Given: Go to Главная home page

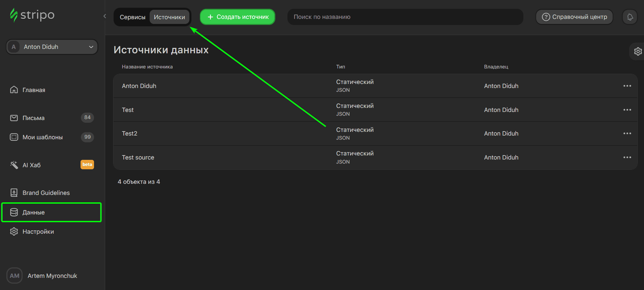Looking at the screenshot, I should click(34, 90).
